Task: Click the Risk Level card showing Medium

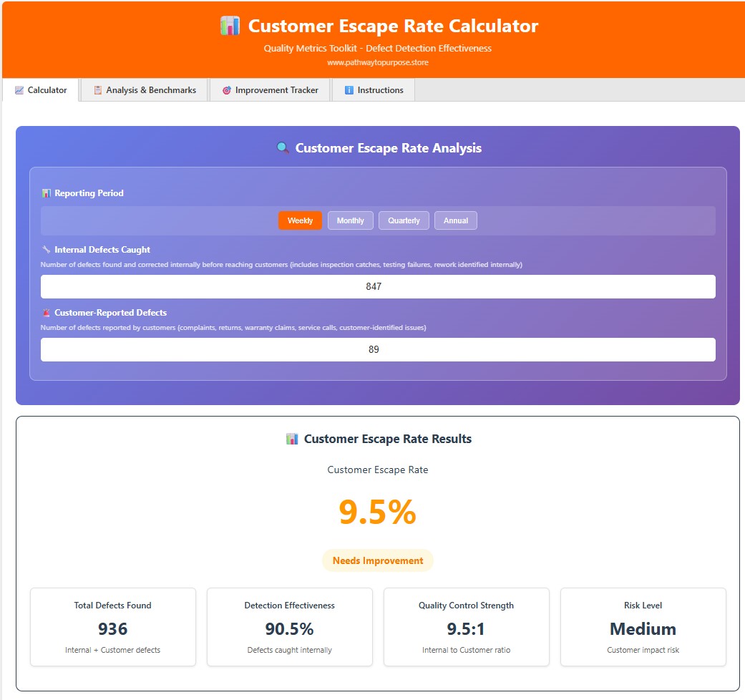Action: click(643, 627)
